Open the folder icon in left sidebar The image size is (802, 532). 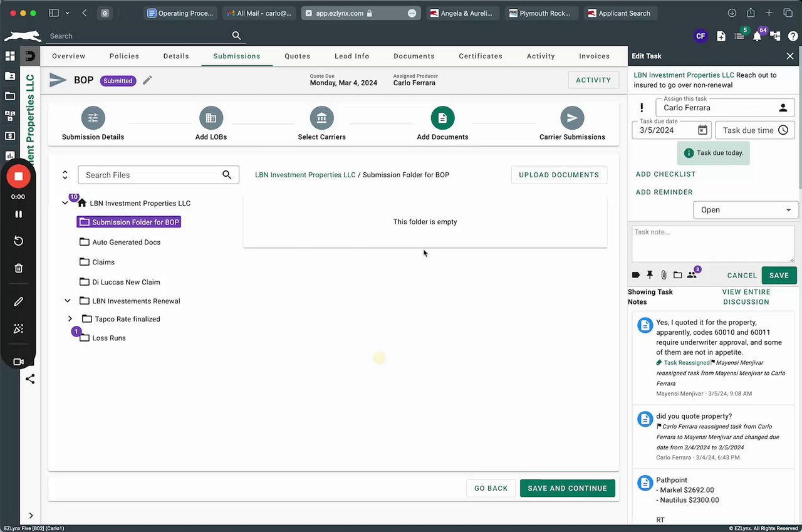pos(10,96)
